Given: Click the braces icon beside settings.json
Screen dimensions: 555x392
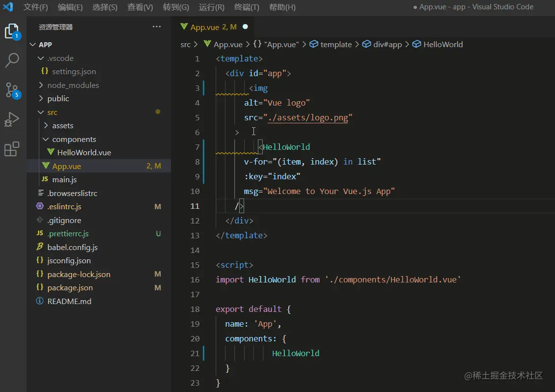Looking at the screenshot, I should click(45, 71).
